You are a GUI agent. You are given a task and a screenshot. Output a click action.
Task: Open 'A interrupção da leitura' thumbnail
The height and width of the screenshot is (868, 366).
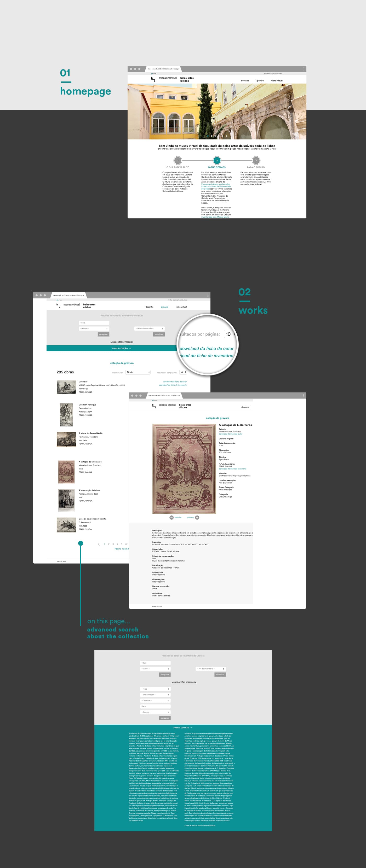[x=66, y=500]
